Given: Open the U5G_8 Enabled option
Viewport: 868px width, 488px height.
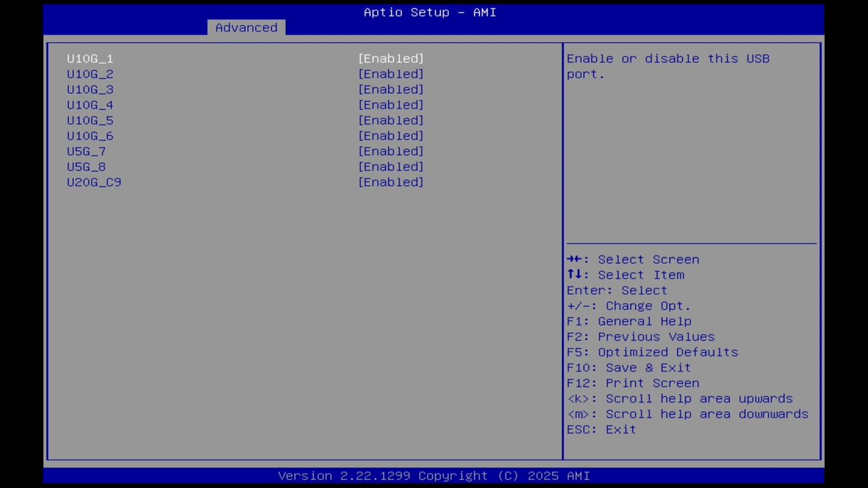Looking at the screenshot, I should [391, 167].
